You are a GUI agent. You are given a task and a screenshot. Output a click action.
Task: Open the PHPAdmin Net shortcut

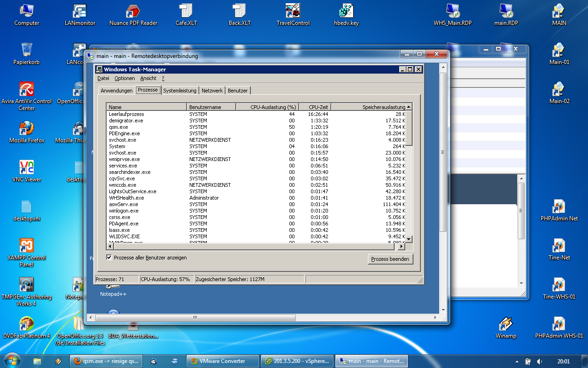tap(559, 210)
